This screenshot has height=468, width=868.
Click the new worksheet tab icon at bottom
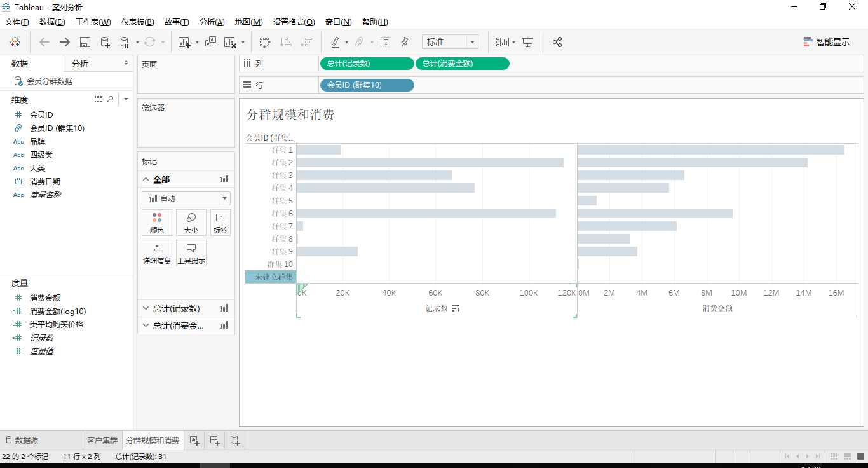(x=194, y=440)
